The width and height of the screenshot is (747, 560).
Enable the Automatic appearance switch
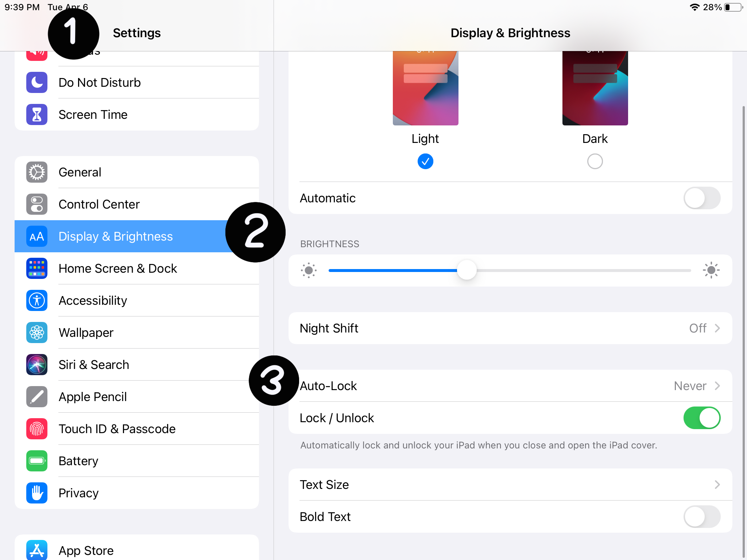point(701,198)
